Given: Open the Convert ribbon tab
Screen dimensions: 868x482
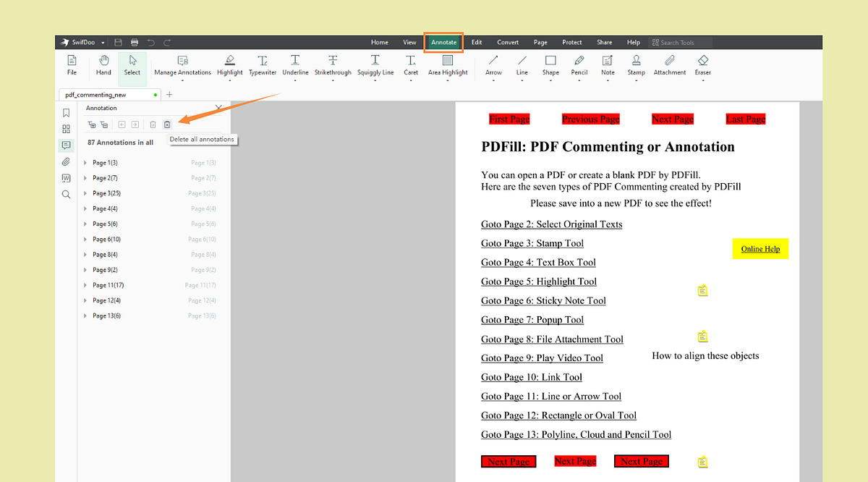Looking at the screenshot, I should pos(508,43).
